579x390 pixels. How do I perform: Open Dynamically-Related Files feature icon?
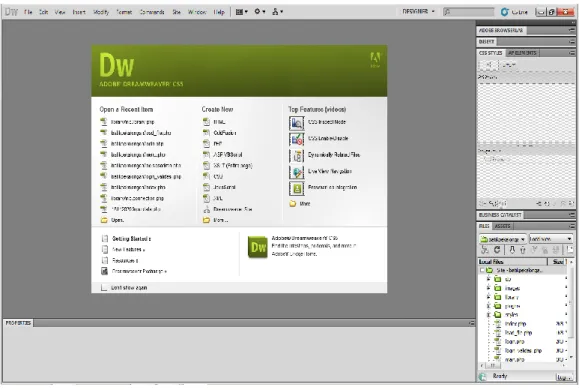click(297, 156)
